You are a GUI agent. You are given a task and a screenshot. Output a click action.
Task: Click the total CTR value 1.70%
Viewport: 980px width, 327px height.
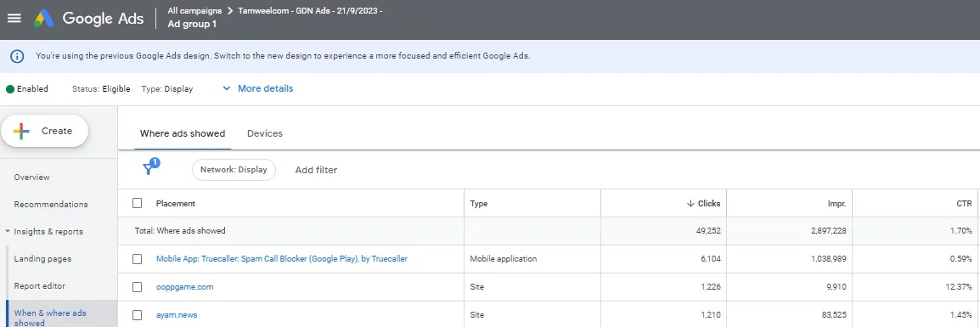click(961, 231)
